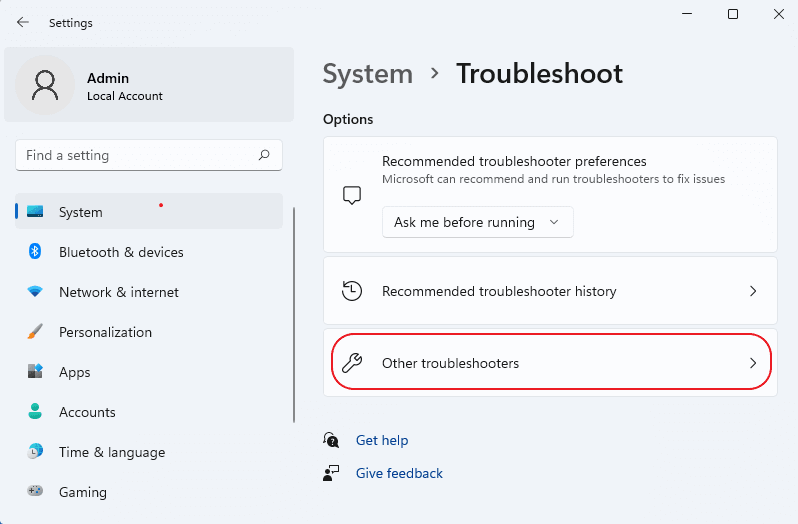Screen dimensions: 798x524
Task: Click the Troubleshoot page heading
Action: tap(539, 74)
